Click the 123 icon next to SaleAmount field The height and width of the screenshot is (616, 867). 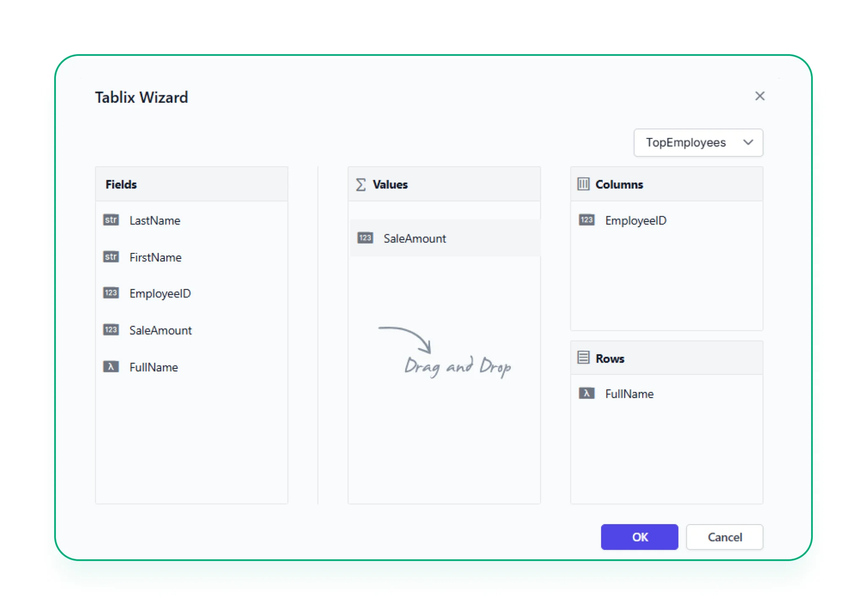[x=111, y=330]
